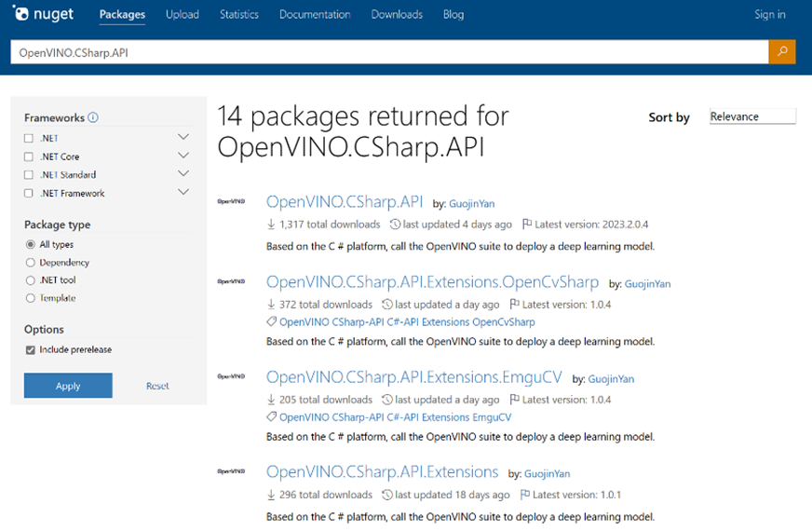Click clock icon beside last updated 18 days ago

click(386, 495)
